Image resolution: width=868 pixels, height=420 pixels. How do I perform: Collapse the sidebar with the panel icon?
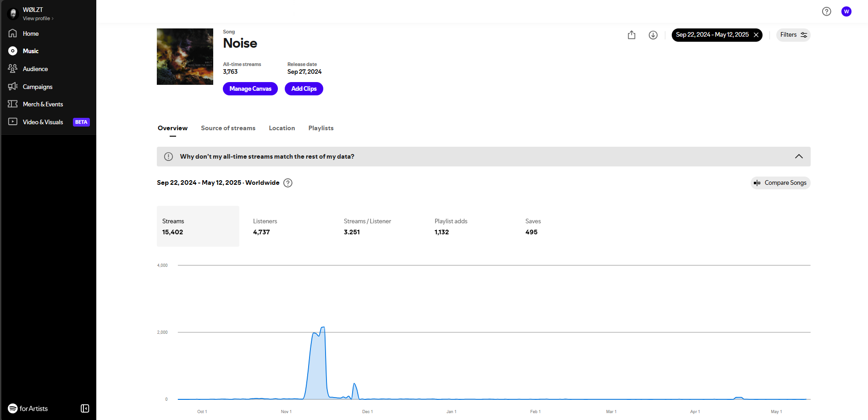point(85,409)
